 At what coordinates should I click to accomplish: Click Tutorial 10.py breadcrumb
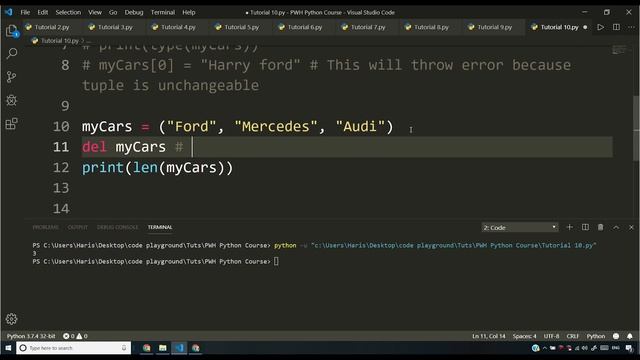pyautogui.click(x=60, y=41)
